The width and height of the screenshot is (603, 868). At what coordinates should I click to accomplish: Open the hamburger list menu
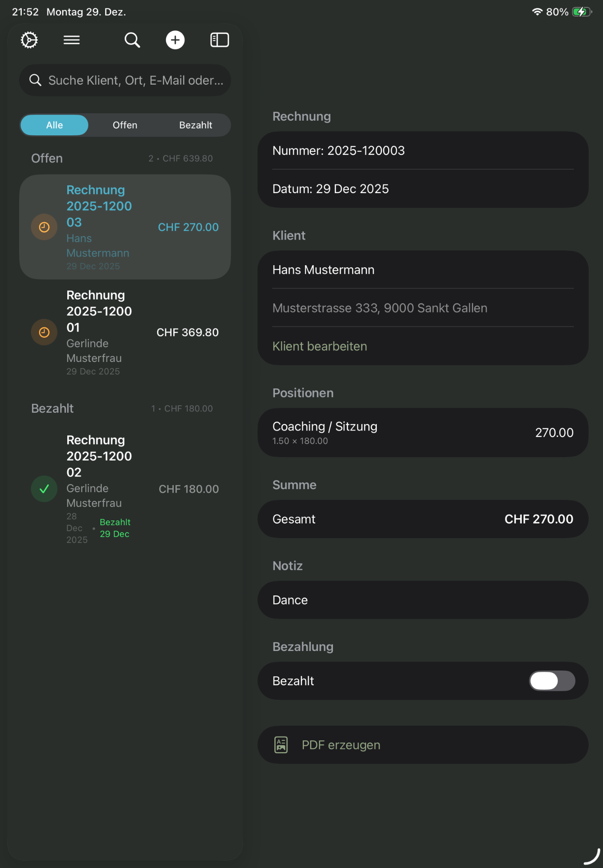(72, 40)
